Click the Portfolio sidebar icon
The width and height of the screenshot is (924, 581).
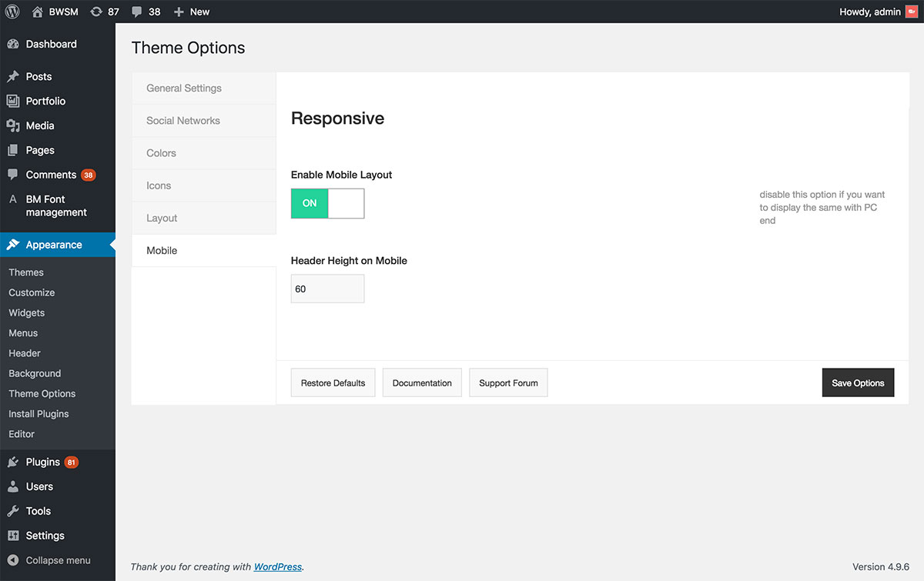(13, 101)
